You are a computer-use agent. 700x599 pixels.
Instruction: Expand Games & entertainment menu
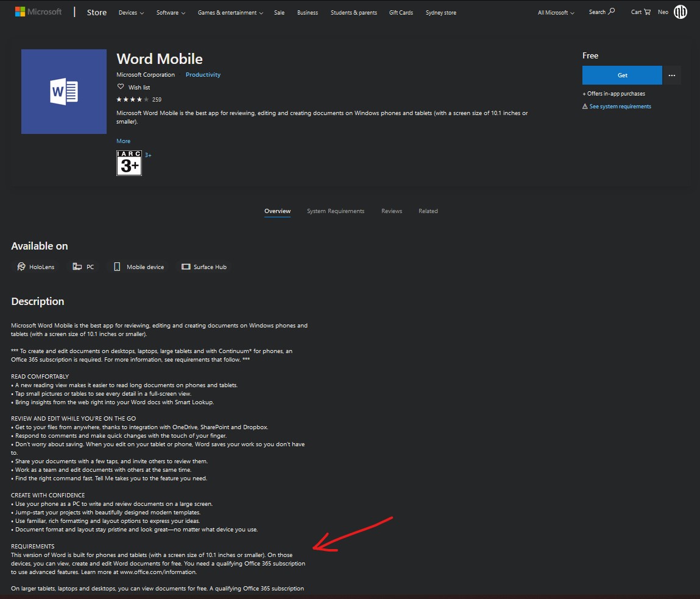pos(230,13)
